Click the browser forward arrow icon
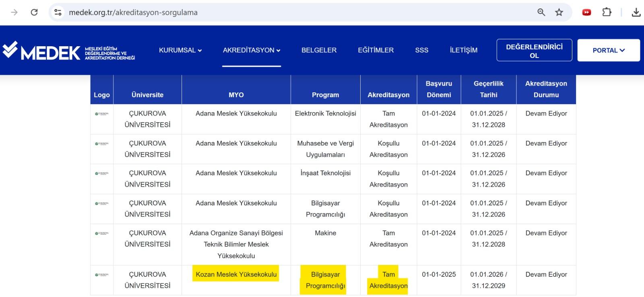The width and height of the screenshot is (644, 297). coord(14,12)
